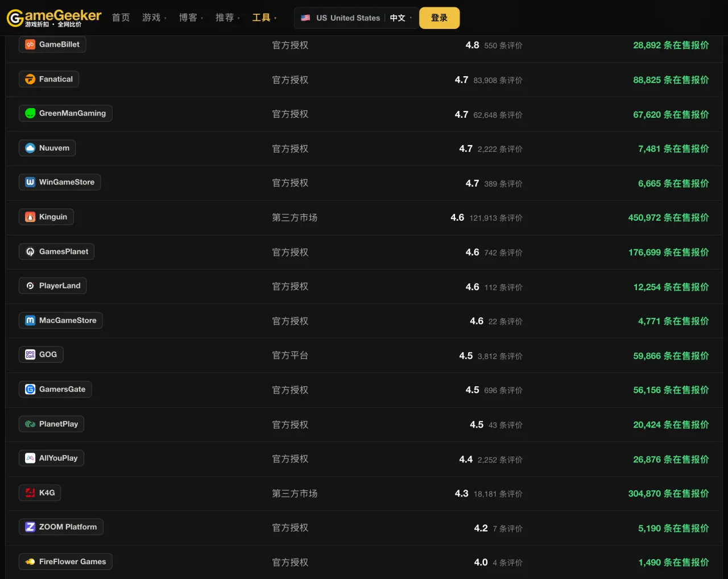Click the K4G red icon

coord(30,493)
